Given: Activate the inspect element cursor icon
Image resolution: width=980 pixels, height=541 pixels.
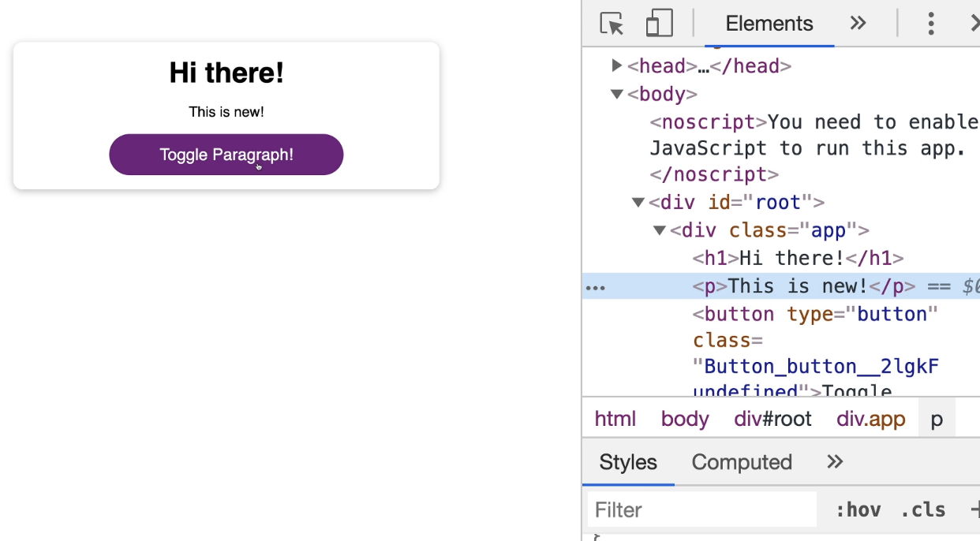Looking at the screenshot, I should (610, 23).
